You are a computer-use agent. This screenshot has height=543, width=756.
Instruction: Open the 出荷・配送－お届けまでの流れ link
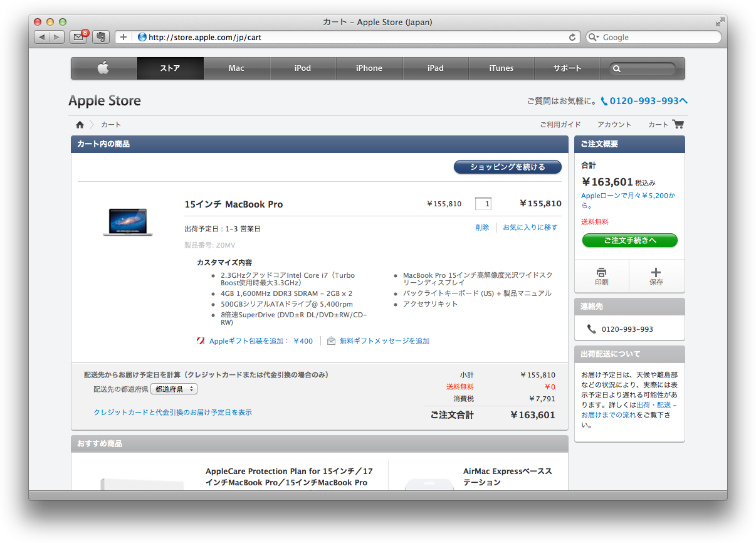[629, 410]
